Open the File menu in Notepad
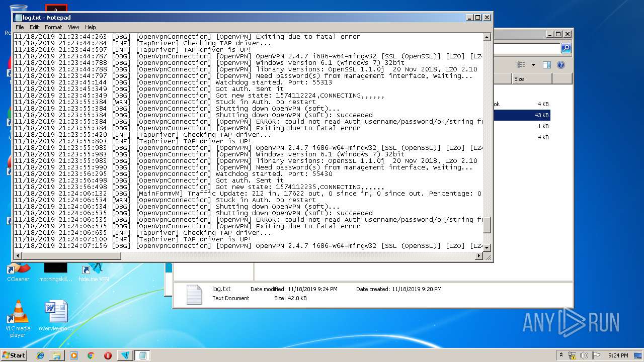 point(20,27)
